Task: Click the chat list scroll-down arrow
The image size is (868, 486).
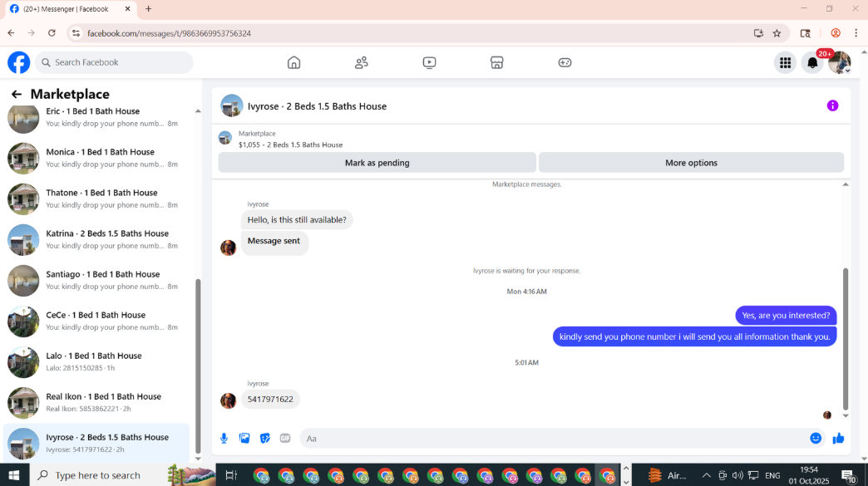Action: (198, 459)
